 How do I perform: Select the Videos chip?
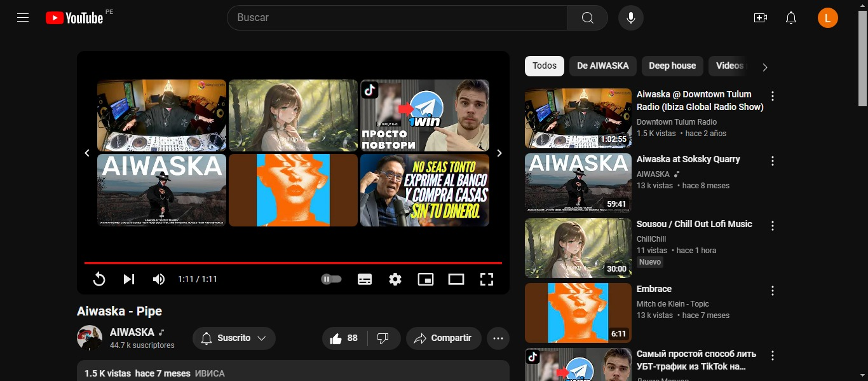pyautogui.click(x=728, y=66)
